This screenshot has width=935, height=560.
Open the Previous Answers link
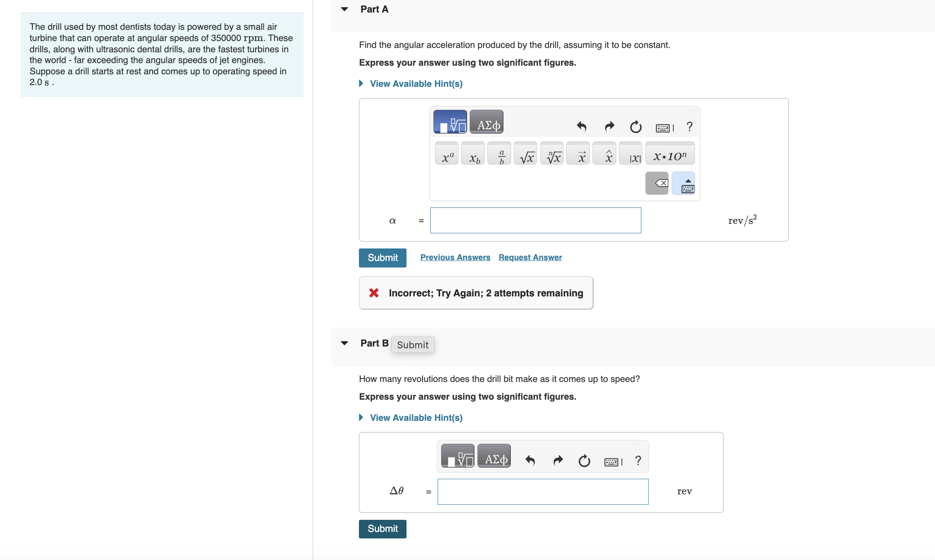[455, 258]
